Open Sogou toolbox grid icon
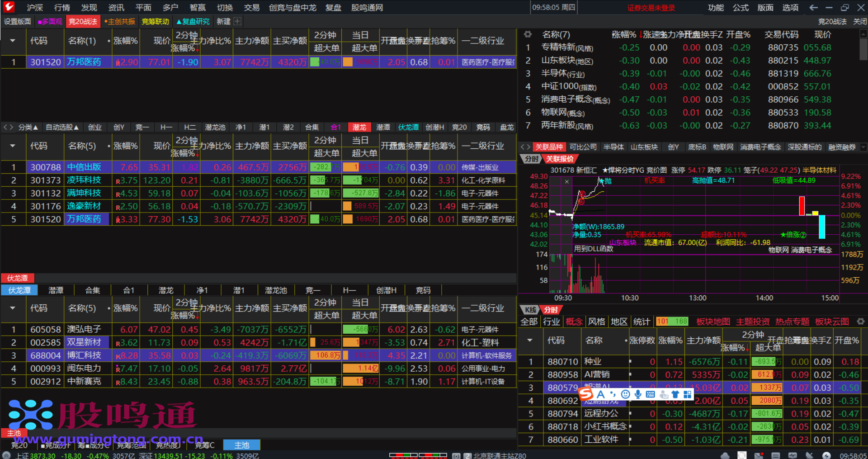 688,394
